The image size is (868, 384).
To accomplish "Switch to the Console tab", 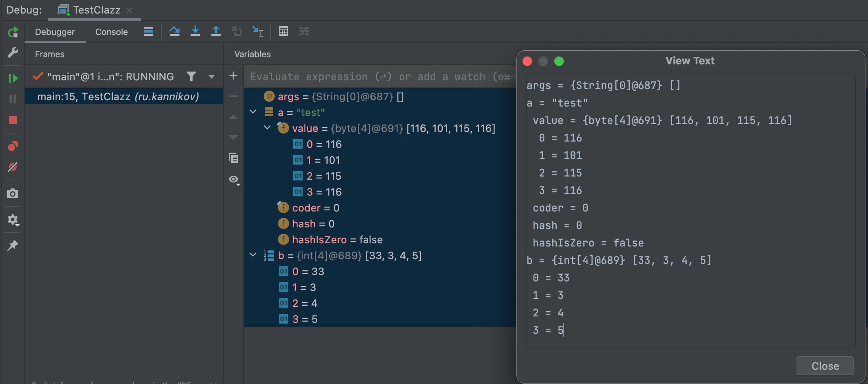I will click(x=112, y=32).
